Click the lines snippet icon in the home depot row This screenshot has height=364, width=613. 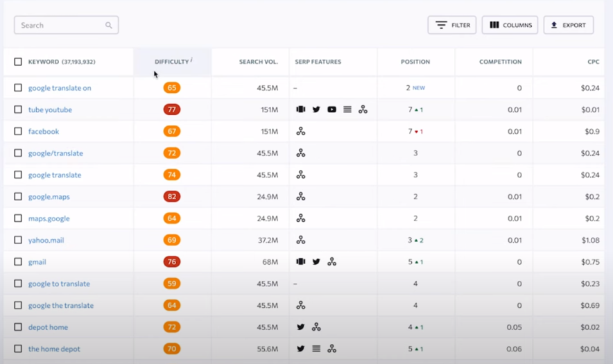pos(316,349)
